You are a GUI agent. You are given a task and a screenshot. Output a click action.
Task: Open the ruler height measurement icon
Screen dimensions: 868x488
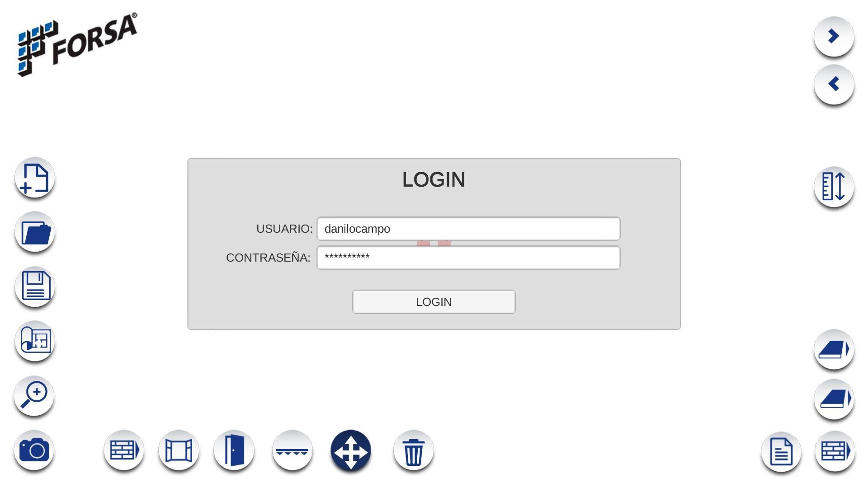pyautogui.click(x=834, y=187)
